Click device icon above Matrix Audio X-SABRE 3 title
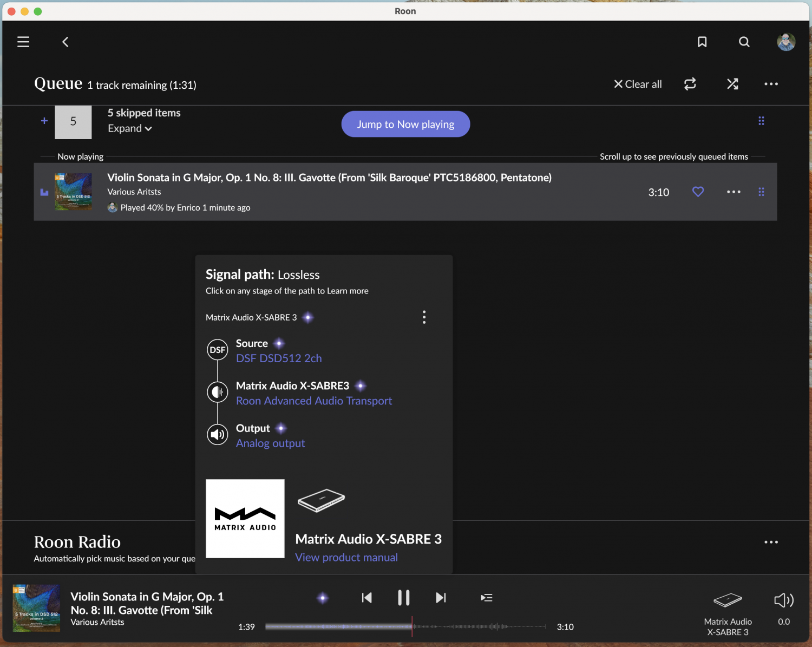The image size is (812, 647). [x=321, y=500]
